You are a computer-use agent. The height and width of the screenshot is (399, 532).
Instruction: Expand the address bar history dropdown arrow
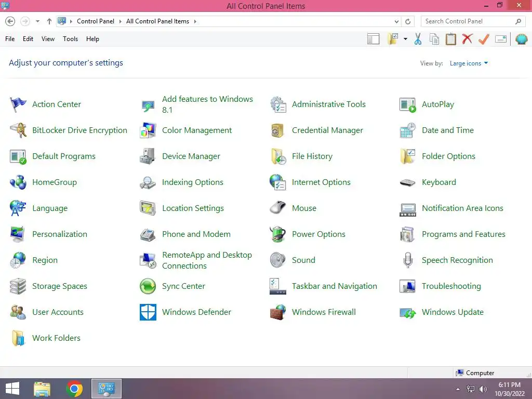tap(396, 21)
